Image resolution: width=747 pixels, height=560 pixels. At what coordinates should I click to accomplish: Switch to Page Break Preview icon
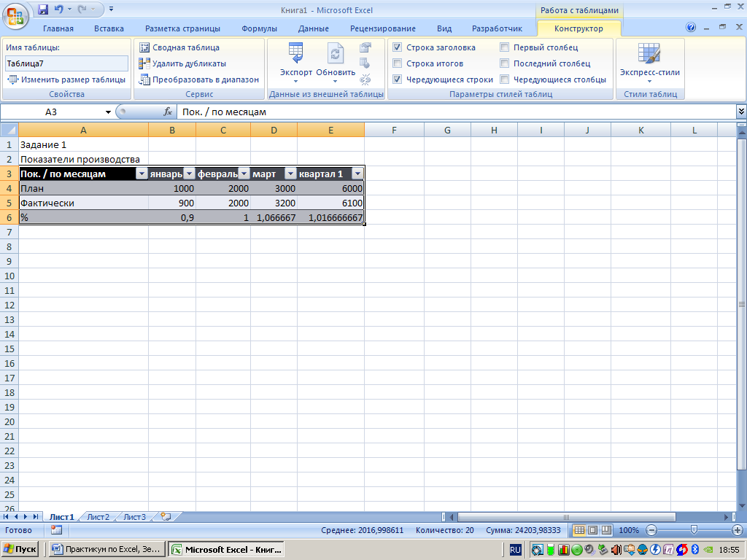[x=606, y=530]
